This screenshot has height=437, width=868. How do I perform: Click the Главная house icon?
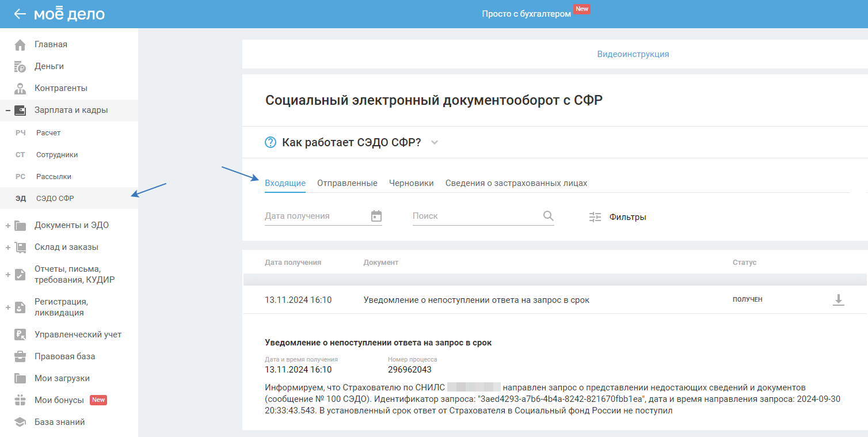pos(20,44)
